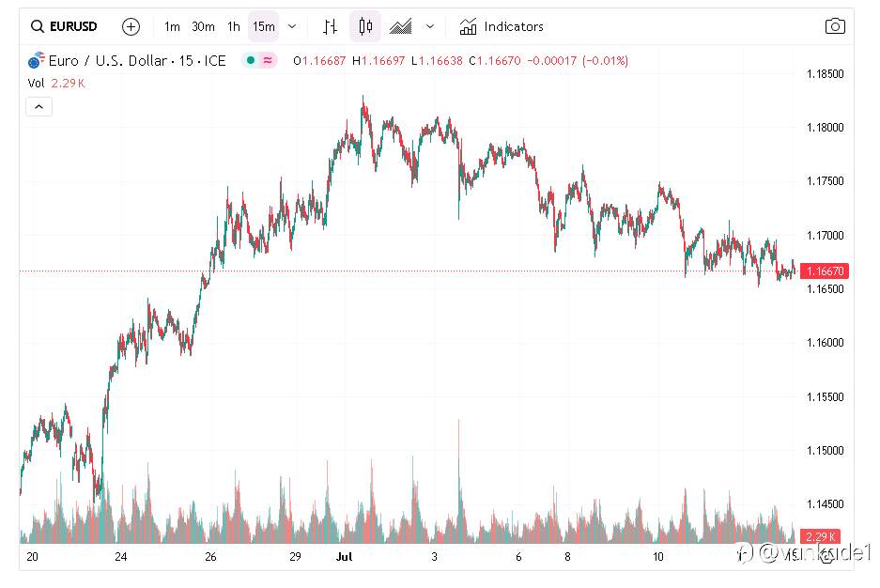Click the close price C1.16670 value
This screenshot has width=880, height=588.
(x=494, y=61)
